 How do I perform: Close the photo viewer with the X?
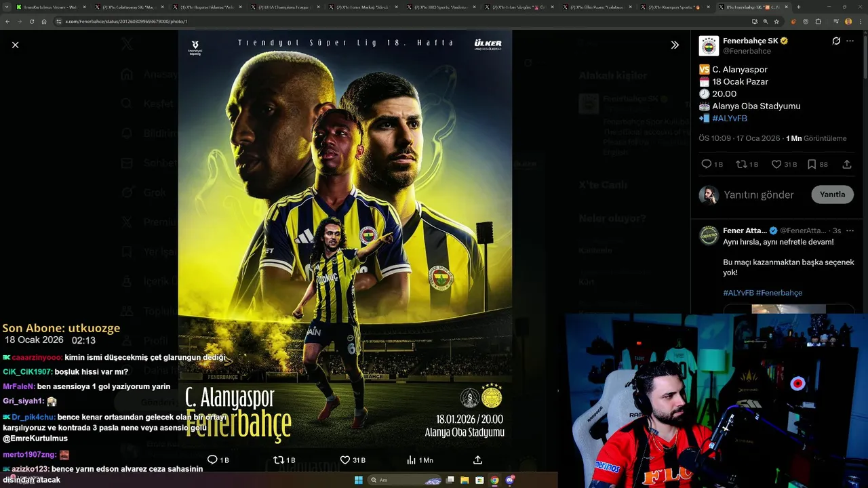click(x=15, y=45)
